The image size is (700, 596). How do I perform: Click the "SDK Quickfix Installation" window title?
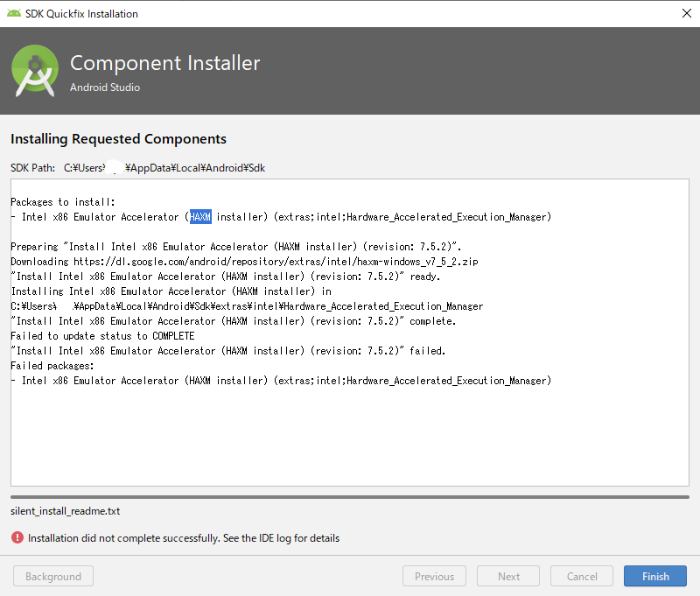81,14
